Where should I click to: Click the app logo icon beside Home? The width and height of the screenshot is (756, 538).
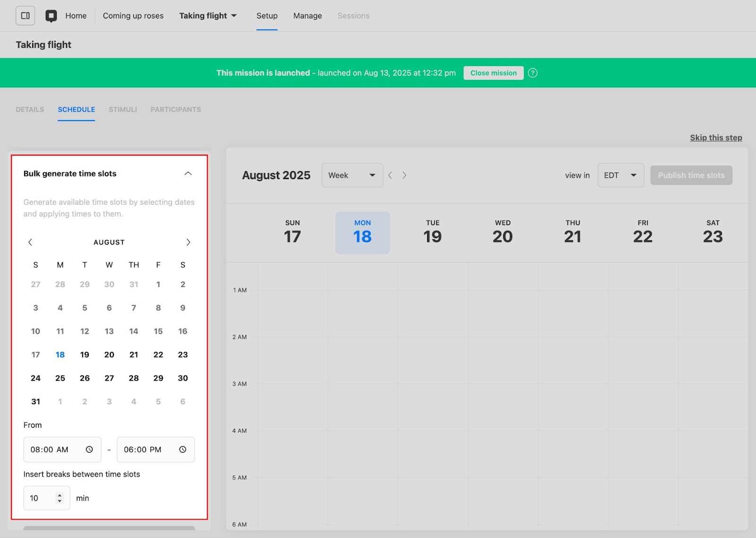51,16
